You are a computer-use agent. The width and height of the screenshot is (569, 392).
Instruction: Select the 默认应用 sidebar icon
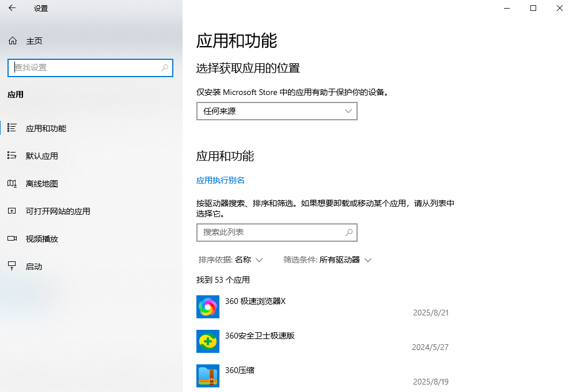click(x=12, y=155)
